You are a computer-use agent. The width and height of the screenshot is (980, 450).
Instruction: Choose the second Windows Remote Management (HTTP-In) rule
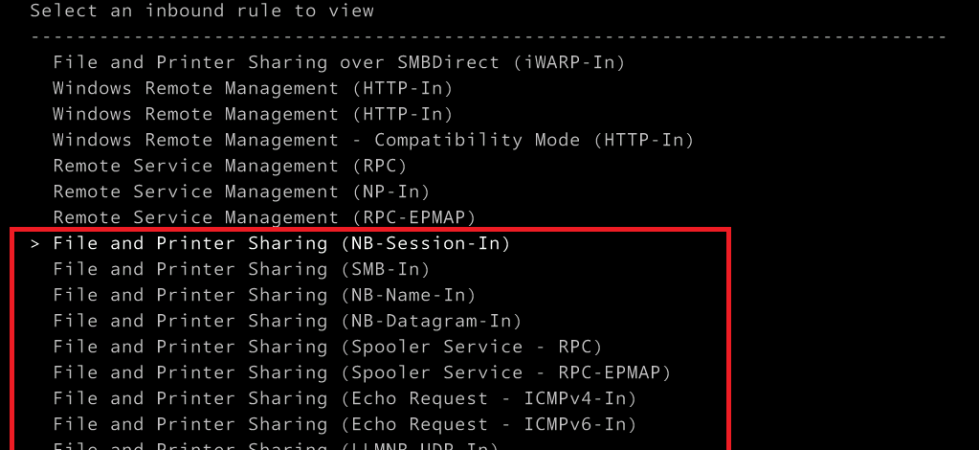click(x=252, y=114)
